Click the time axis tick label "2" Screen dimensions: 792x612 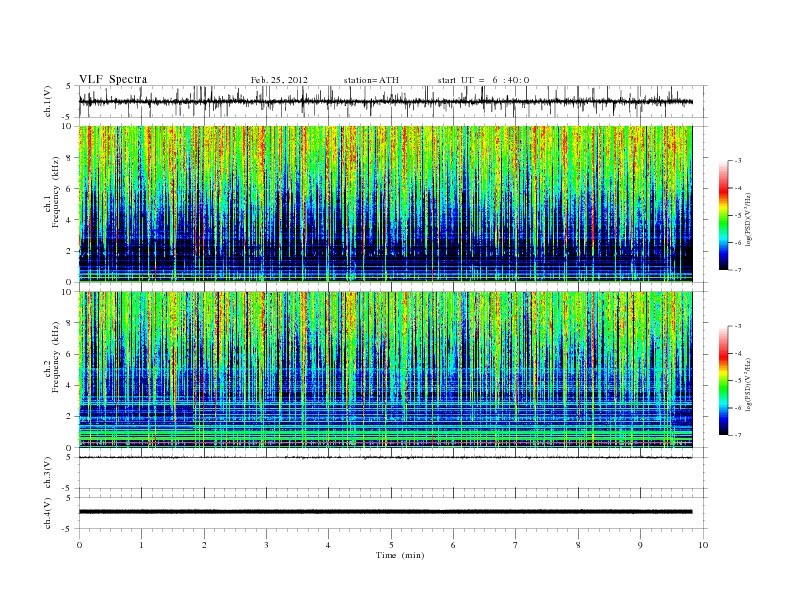point(204,545)
